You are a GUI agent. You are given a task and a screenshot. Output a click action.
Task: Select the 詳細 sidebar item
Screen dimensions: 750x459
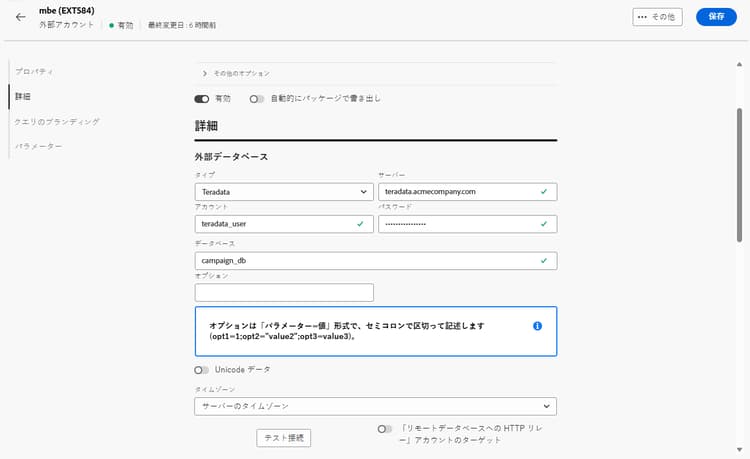tap(23, 96)
